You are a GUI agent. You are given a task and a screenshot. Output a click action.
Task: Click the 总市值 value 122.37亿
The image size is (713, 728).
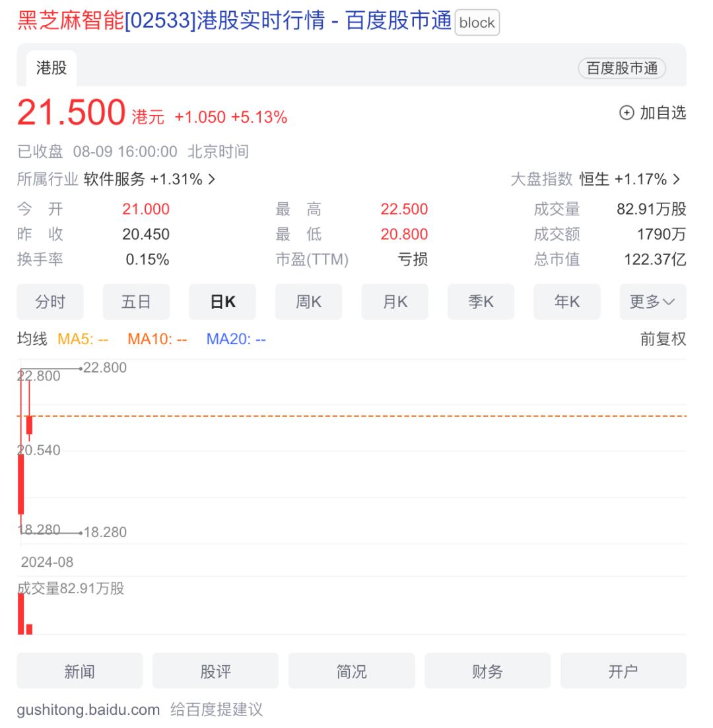point(655,259)
